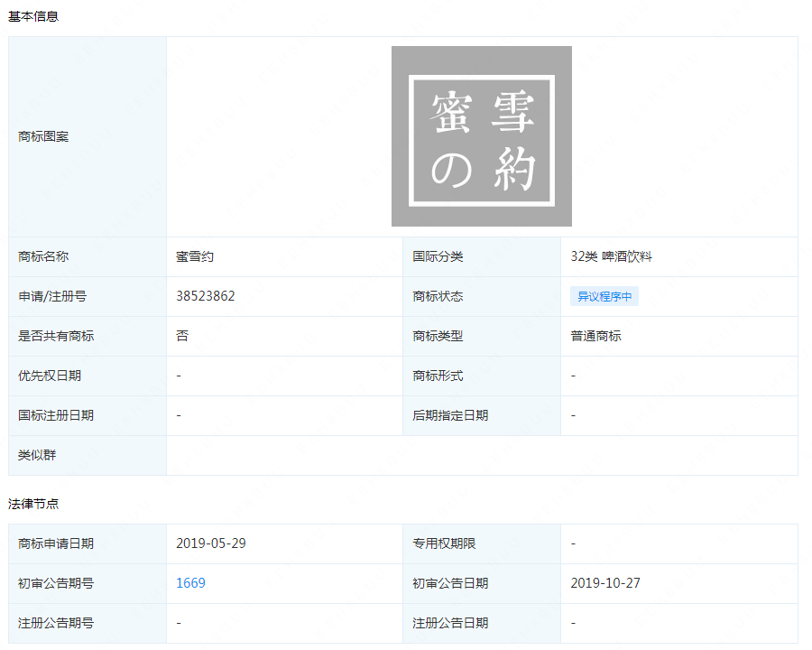Select the preliminary announcement date 2019-10-27

pyautogui.click(x=605, y=583)
